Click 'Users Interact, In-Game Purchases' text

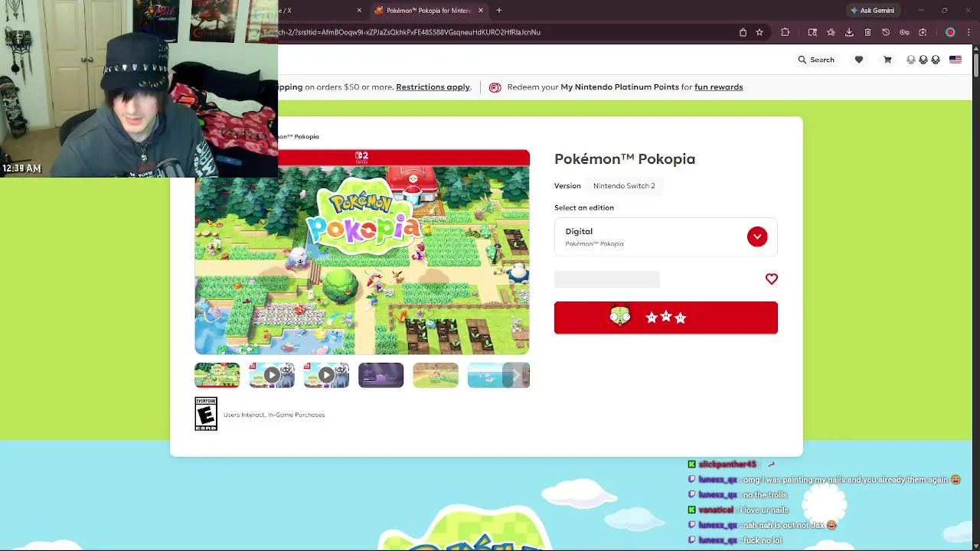point(274,415)
